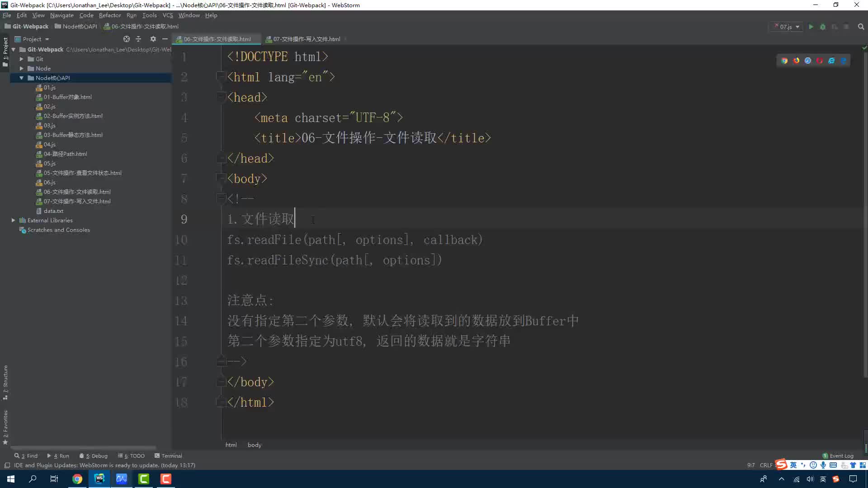Start debugging with the green bug icon
The image size is (868, 488).
pyautogui.click(x=823, y=27)
